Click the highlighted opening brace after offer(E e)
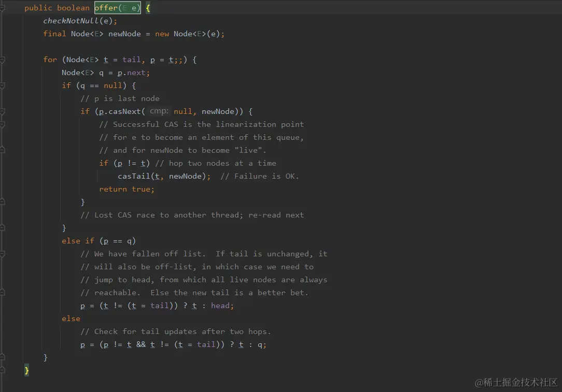The width and height of the screenshot is (562, 392). (148, 8)
